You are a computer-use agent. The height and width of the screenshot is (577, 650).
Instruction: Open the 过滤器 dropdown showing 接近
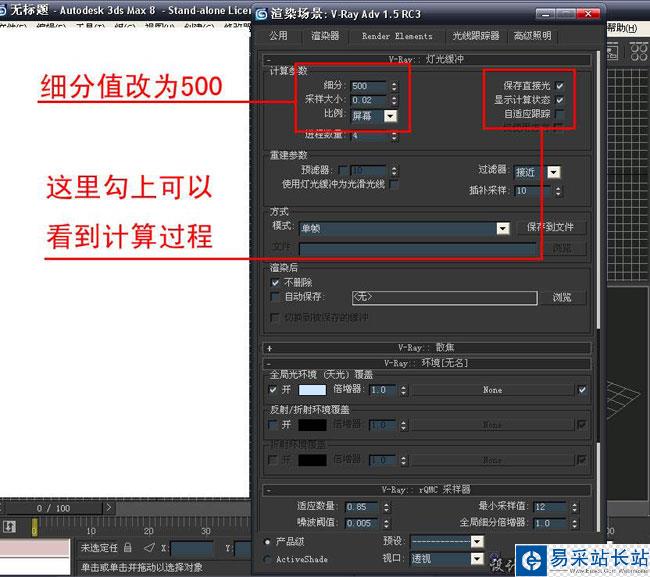pyautogui.click(x=554, y=172)
